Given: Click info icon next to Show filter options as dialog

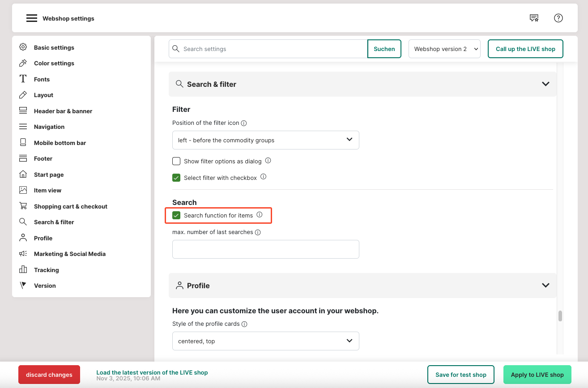Looking at the screenshot, I should (268, 161).
